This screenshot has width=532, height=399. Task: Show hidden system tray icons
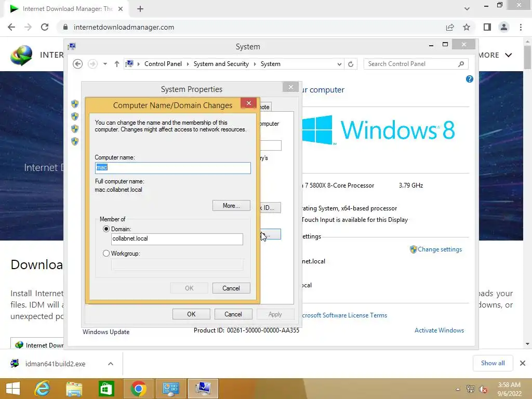(x=458, y=390)
